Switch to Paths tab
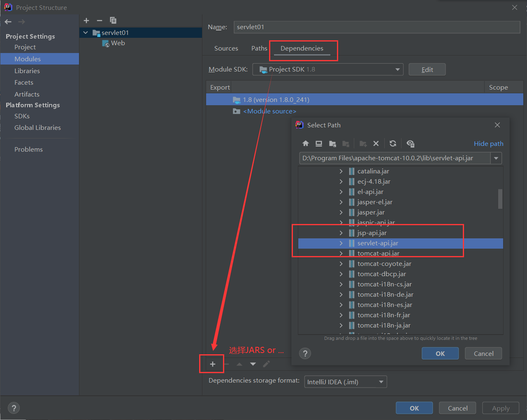The height and width of the screenshot is (420, 527). (x=259, y=48)
